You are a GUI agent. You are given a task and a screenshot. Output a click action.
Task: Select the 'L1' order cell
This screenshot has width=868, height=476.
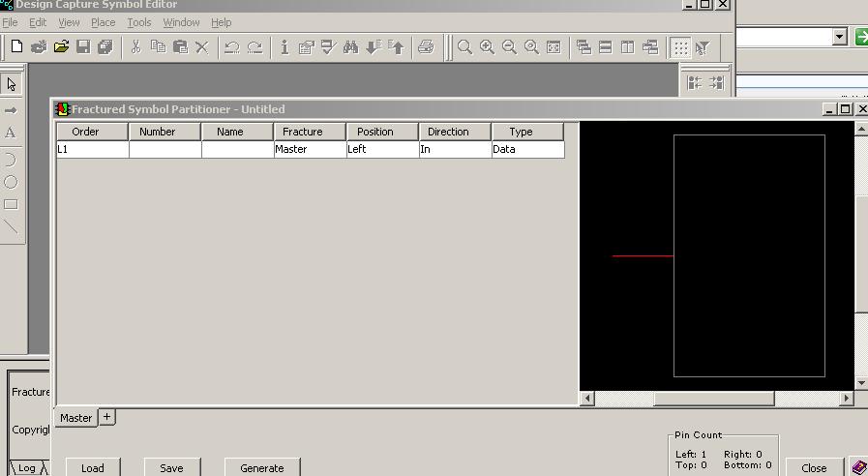tap(93, 149)
